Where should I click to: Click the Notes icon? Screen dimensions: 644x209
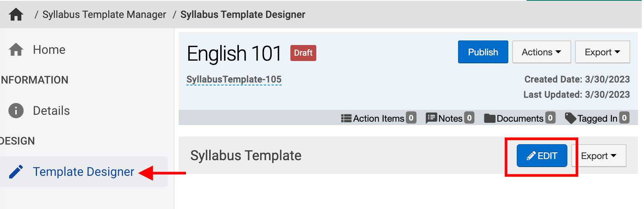click(x=431, y=118)
